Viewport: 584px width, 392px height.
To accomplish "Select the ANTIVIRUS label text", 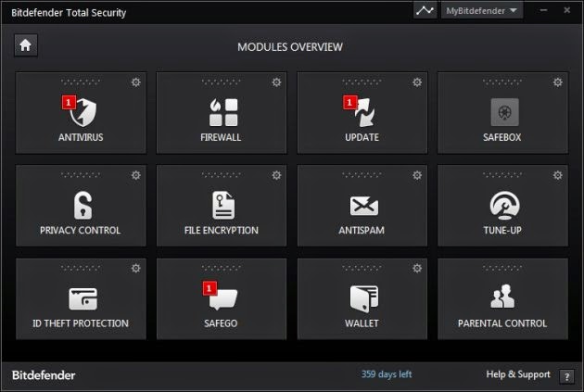I will [x=81, y=137].
